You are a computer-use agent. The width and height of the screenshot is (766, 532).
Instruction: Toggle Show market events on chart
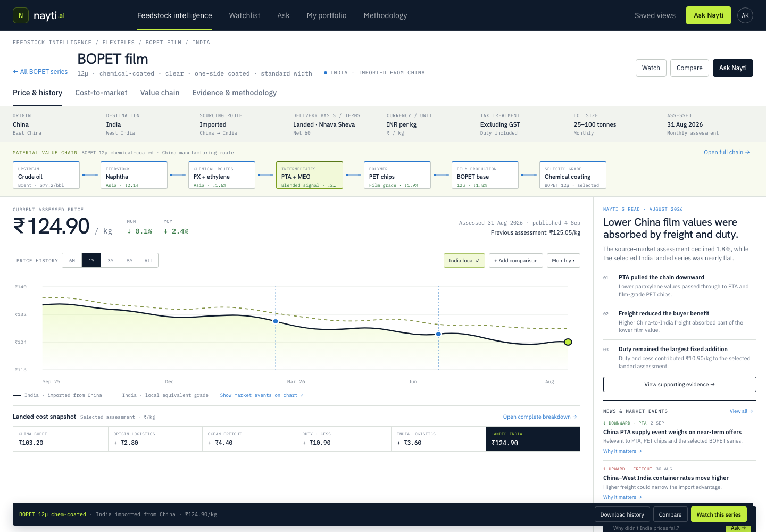coord(262,395)
